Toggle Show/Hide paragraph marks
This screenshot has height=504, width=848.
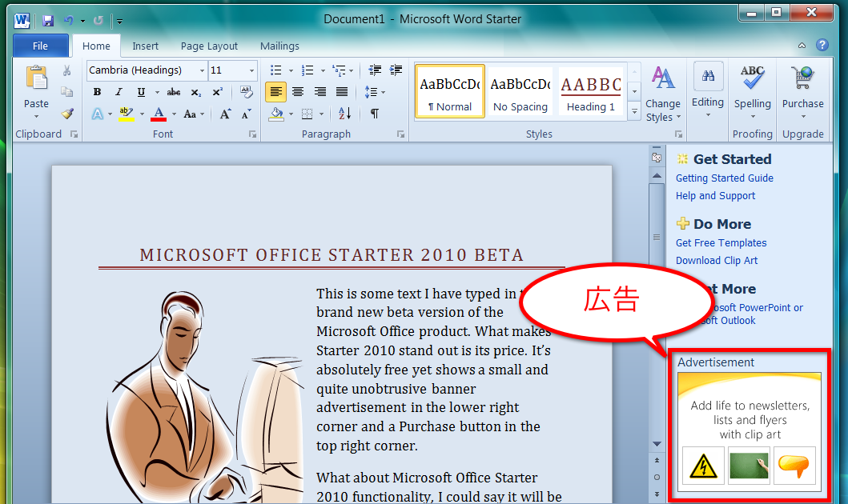point(374,114)
